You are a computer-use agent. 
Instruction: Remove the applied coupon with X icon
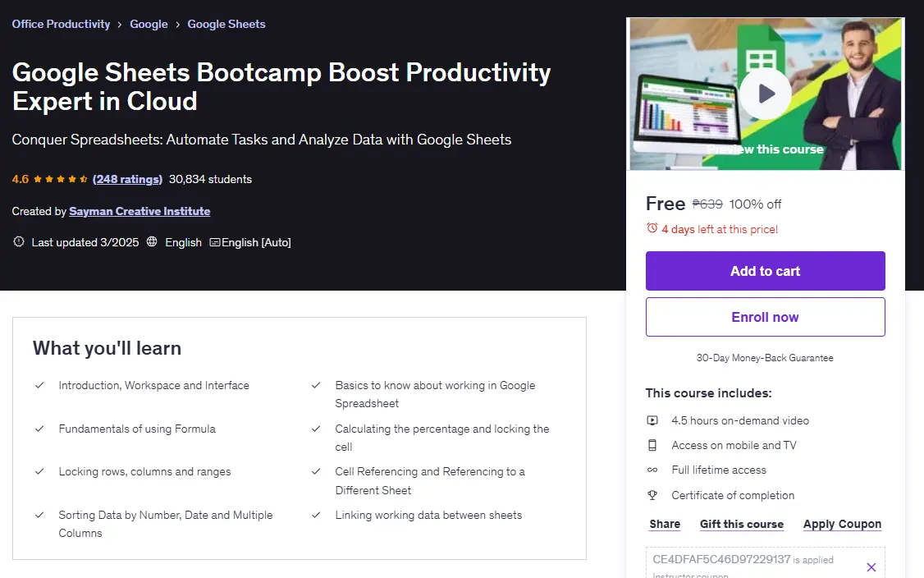(871, 567)
